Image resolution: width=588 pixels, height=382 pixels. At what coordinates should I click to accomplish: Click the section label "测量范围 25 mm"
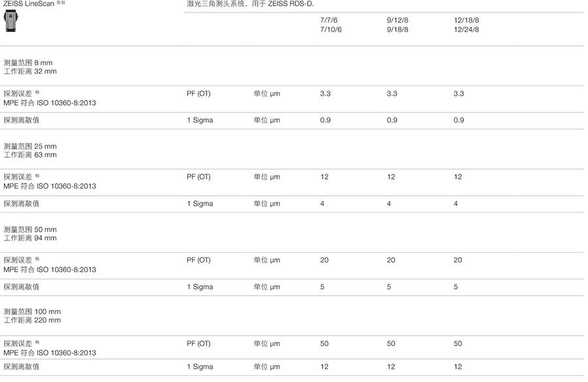[x=30, y=146]
